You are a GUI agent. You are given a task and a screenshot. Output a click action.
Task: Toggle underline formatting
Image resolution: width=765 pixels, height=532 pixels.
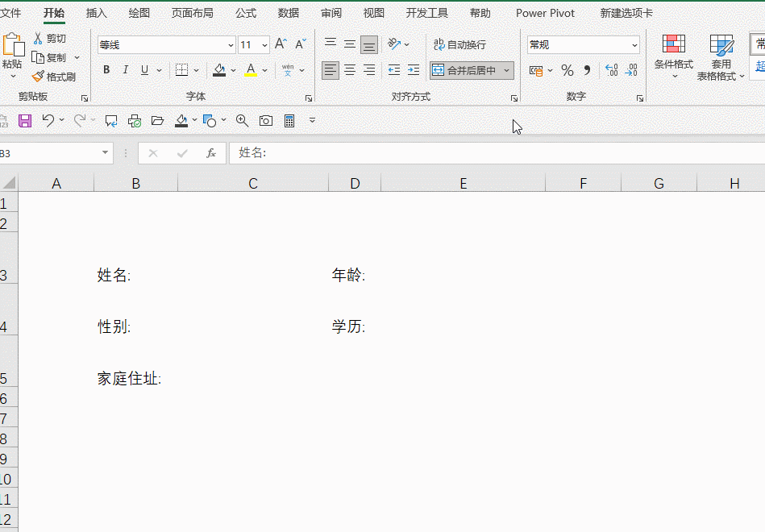[x=143, y=70]
